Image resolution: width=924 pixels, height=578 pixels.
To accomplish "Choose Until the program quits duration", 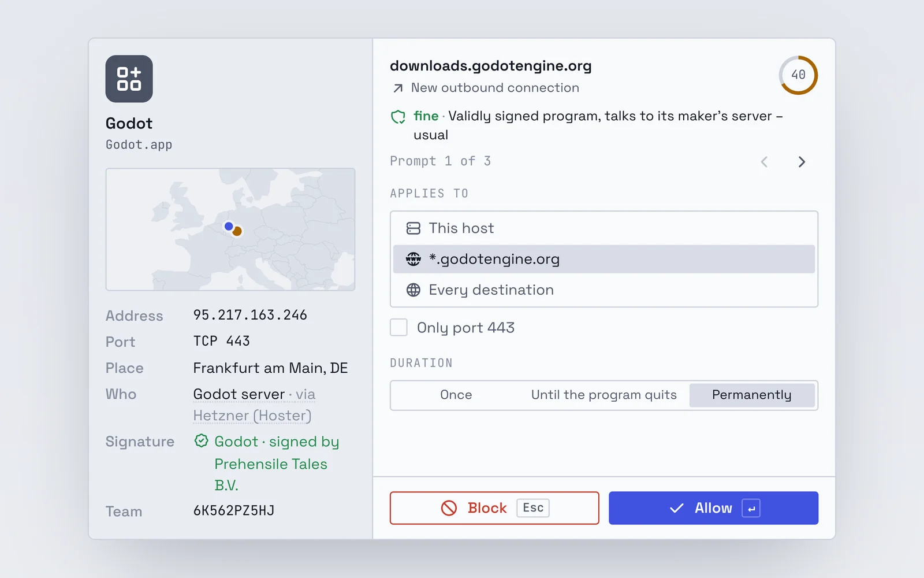I will click(604, 395).
